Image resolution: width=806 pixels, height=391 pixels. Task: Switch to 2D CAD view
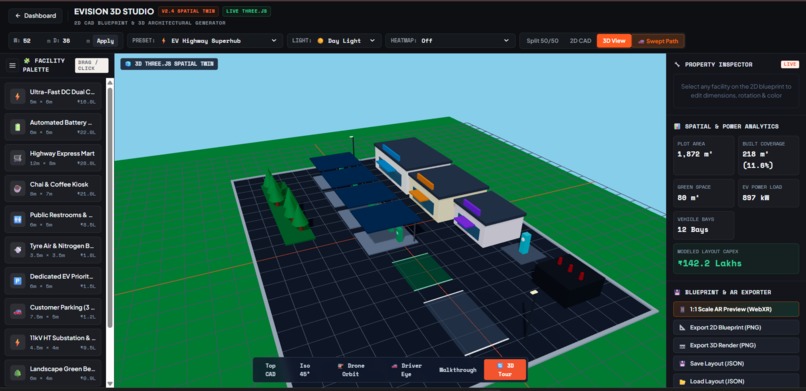[580, 41]
